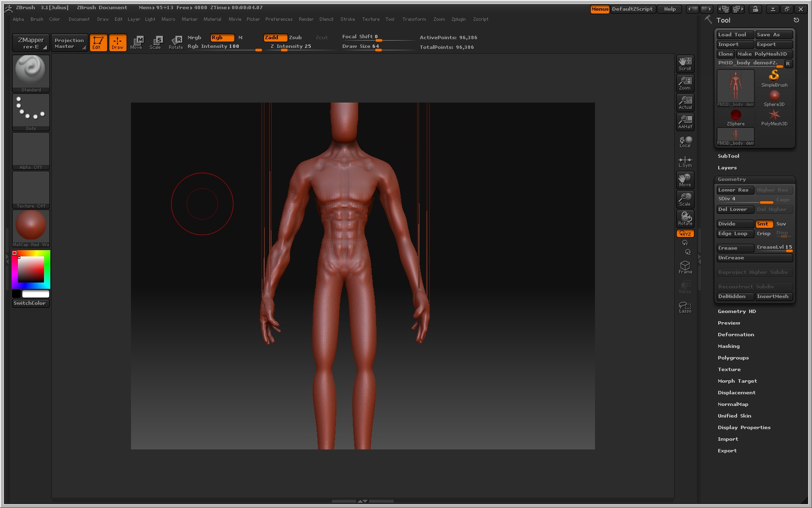Viewport: 812px width, 508px height.
Task: Select the ZSphere tool icon
Action: click(736, 117)
